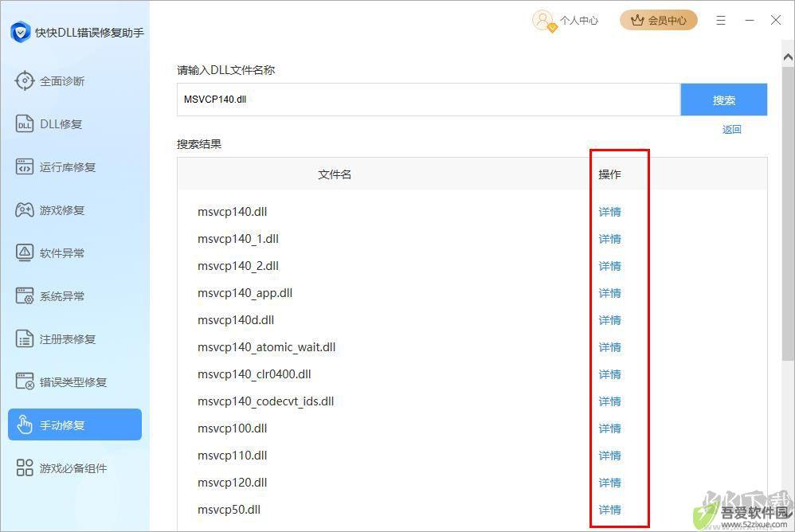
Task: Select file name msvcp120.dll
Action: 233,483
